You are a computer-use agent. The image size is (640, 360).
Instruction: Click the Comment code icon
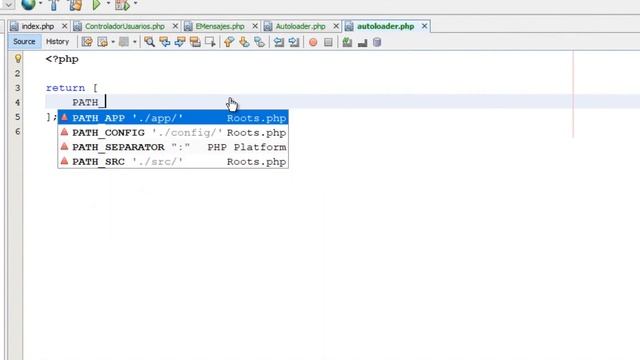tap(347, 42)
